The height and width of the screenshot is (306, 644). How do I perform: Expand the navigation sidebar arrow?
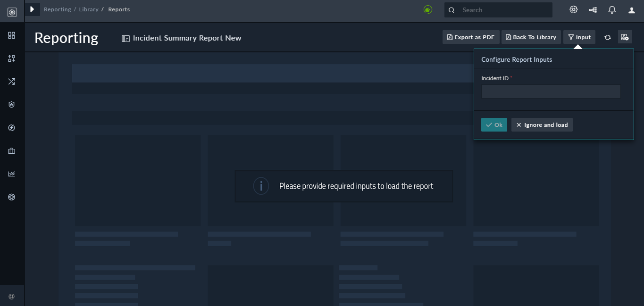[33, 9]
